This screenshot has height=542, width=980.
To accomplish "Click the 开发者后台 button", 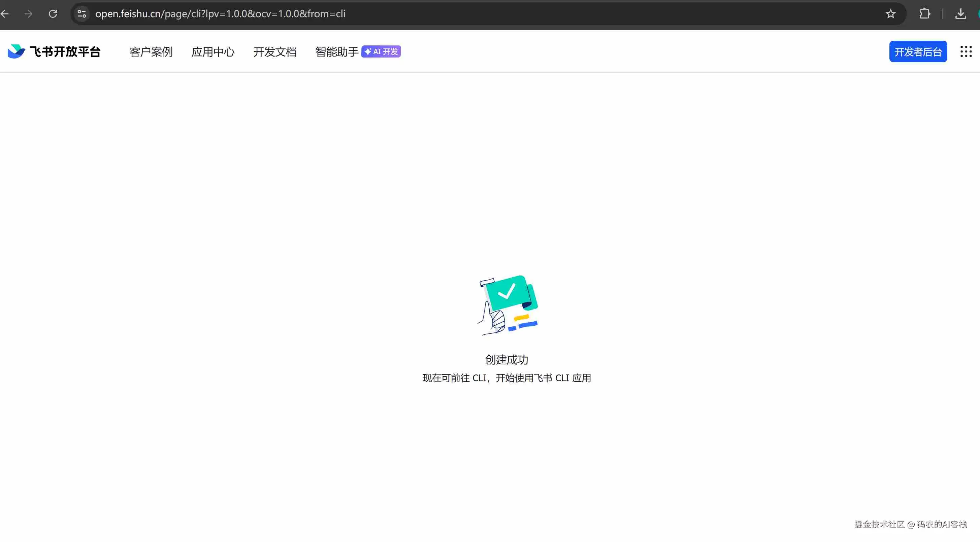I will tap(918, 51).
